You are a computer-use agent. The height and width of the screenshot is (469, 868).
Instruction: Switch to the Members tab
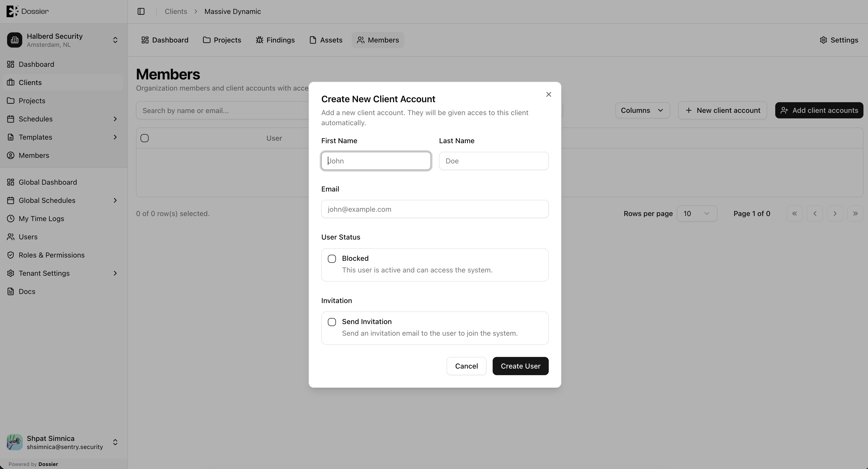pos(378,40)
